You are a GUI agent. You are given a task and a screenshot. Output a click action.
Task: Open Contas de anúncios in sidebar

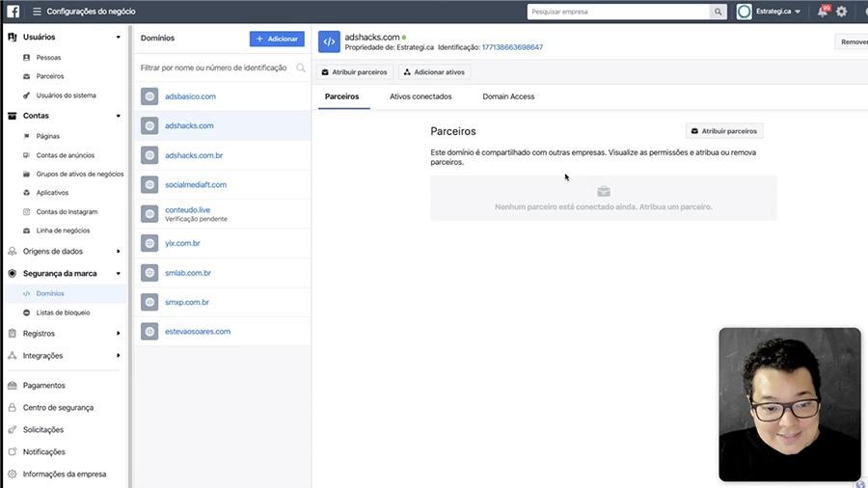click(x=66, y=155)
